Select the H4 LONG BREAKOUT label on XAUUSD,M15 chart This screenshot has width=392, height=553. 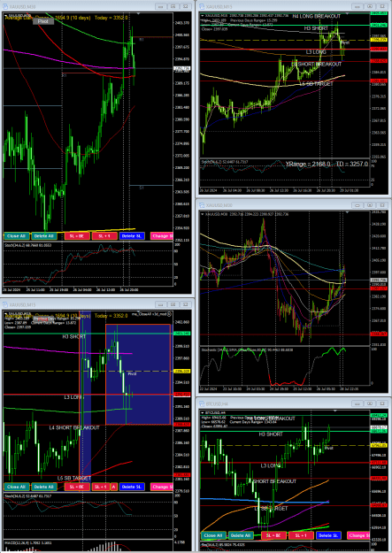click(x=317, y=16)
